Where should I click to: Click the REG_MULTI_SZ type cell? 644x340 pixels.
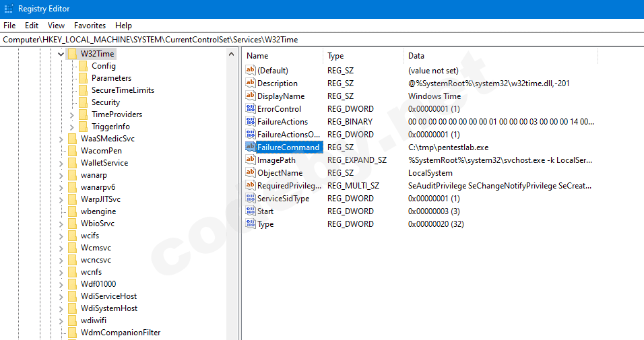(353, 186)
